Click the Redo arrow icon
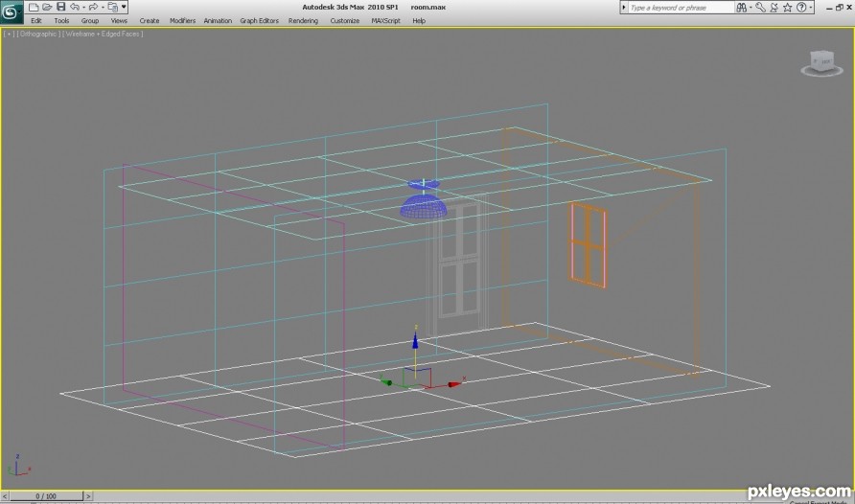The width and height of the screenshot is (855, 504). pyautogui.click(x=93, y=7)
